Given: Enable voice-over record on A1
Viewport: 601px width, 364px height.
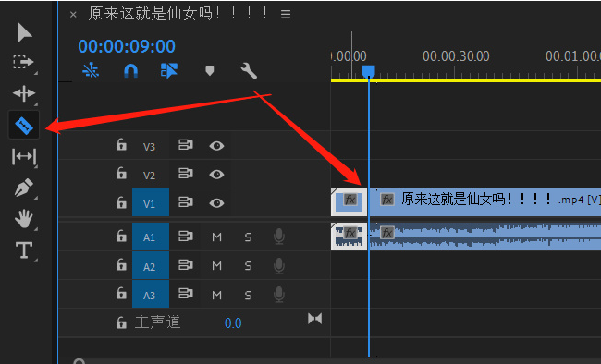Looking at the screenshot, I should 279,237.
